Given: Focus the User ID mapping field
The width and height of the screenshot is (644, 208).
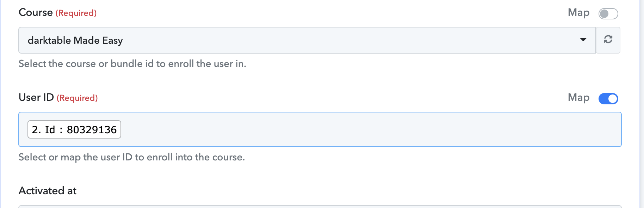Looking at the screenshot, I should (x=320, y=129).
